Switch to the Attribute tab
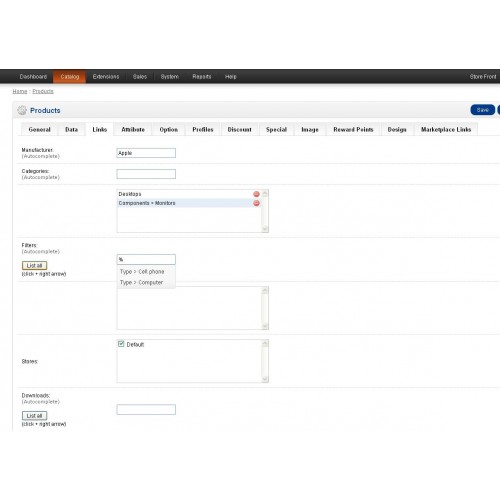Screen dimensions: 500x500 (133, 129)
